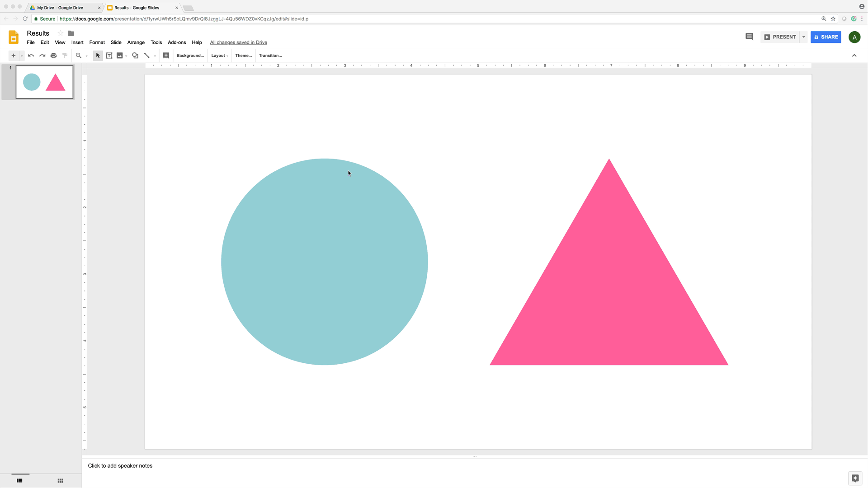This screenshot has height=488, width=868.
Task: Activate the select arrow tool
Action: click(98, 55)
